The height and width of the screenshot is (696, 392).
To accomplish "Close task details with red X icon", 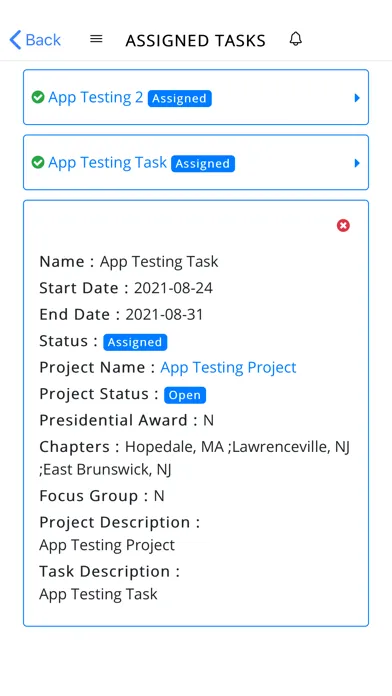I will (x=343, y=225).
